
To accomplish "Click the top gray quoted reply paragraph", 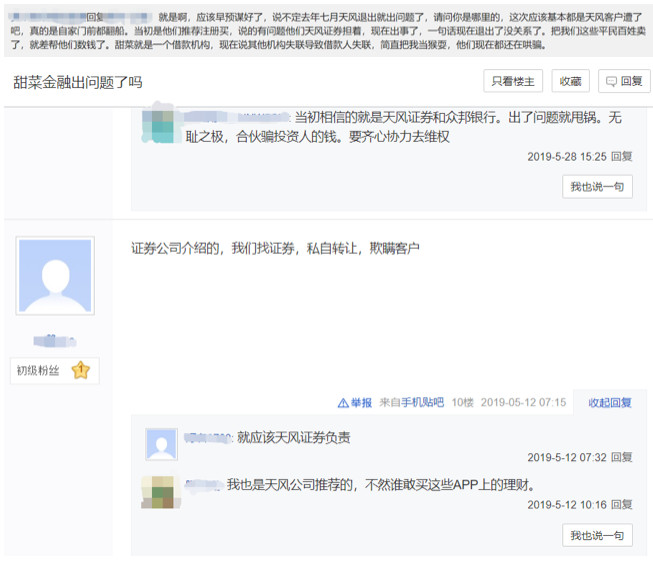I will click(x=328, y=31).
